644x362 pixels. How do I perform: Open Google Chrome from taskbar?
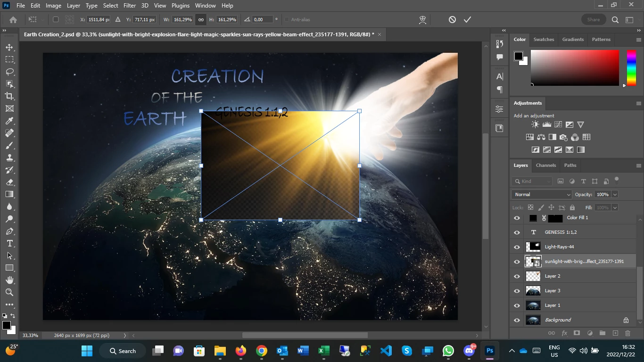point(262,351)
